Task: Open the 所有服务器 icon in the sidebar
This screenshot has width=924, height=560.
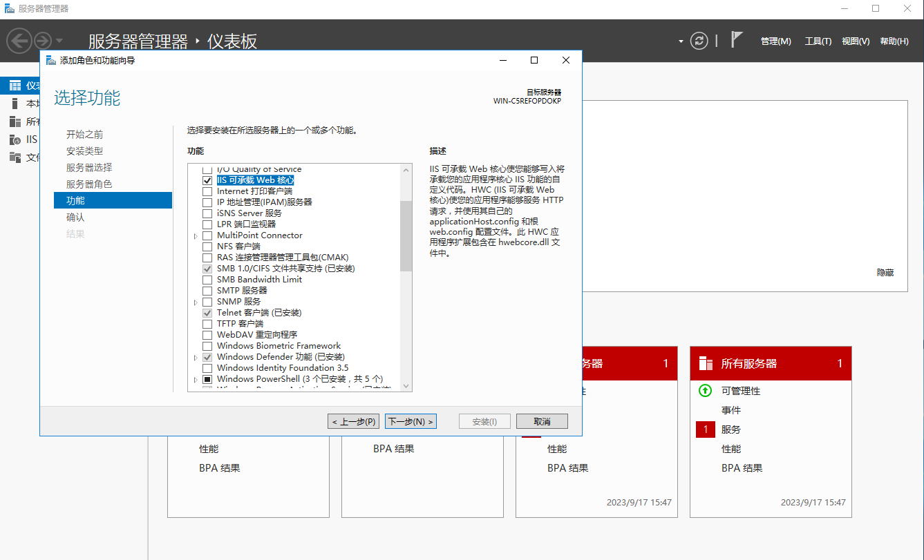Action: 15,122
